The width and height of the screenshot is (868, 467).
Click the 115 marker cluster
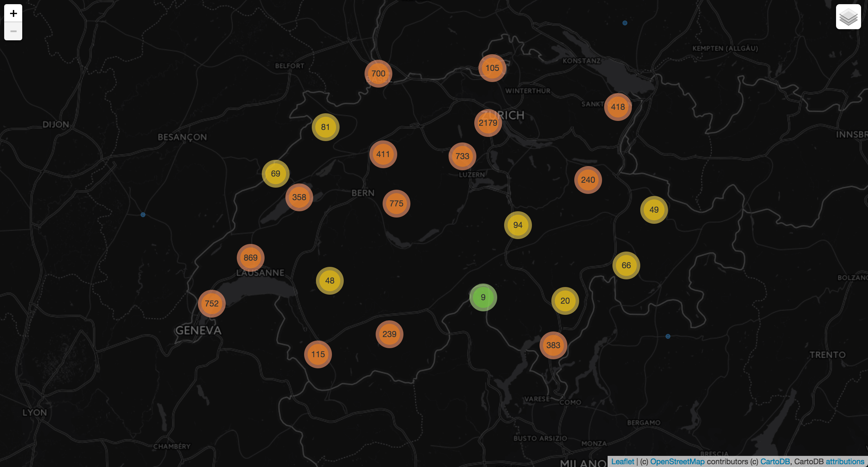click(318, 354)
